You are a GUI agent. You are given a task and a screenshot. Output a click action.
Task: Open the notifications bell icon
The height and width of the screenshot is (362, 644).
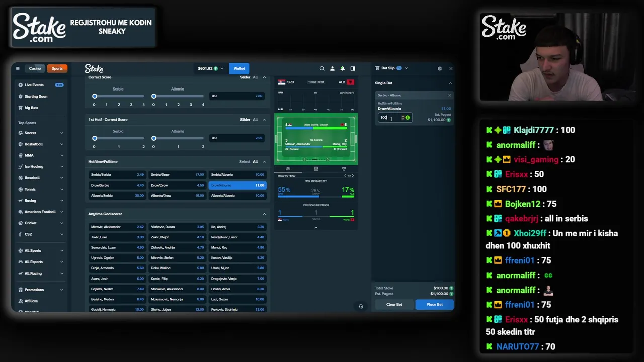pyautogui.click(x=343, y=69)
